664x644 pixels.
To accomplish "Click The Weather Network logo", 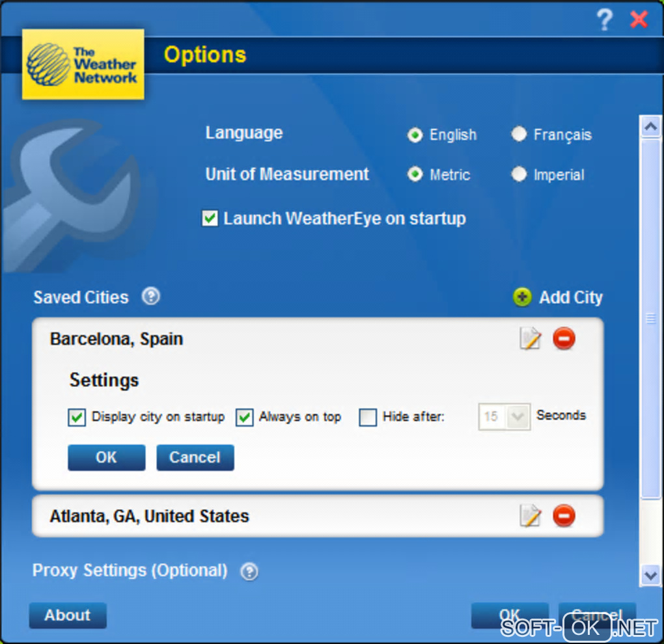I will [x=83, y=64].
